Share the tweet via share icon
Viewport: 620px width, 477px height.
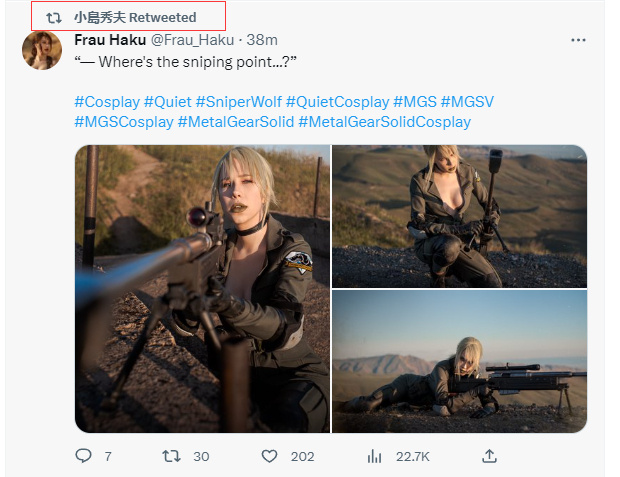pyautogui.click(x=489, y=456)
